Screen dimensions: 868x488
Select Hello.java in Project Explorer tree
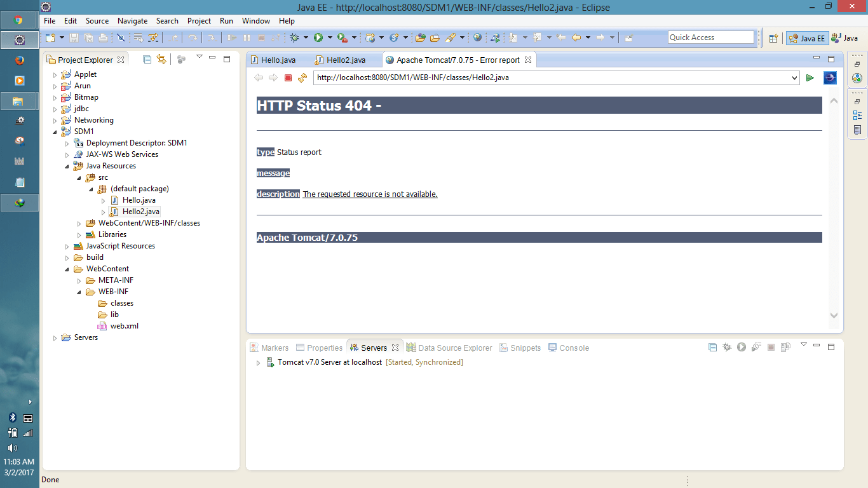click(139, 200)
